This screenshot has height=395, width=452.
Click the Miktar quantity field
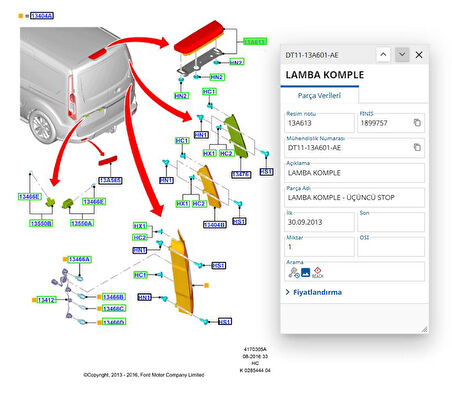click(320, 247)
